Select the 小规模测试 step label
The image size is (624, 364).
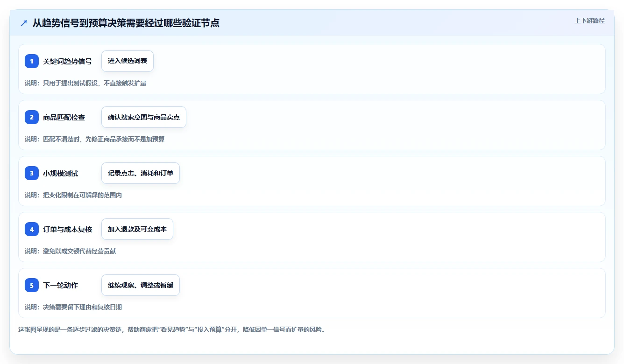pyautogui.click(x=61, y=173)
